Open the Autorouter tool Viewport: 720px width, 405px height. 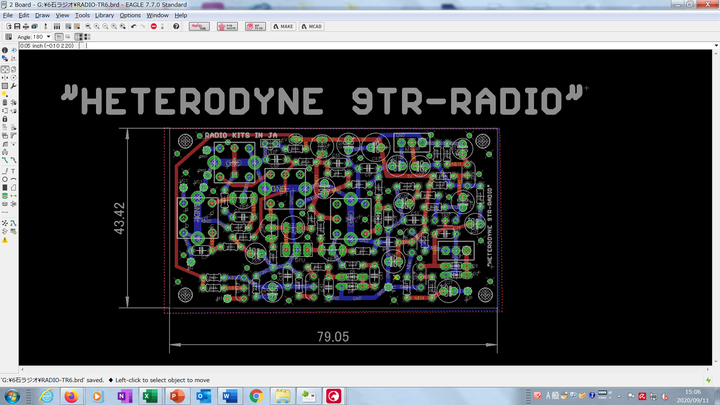click(x=13, y=223)
